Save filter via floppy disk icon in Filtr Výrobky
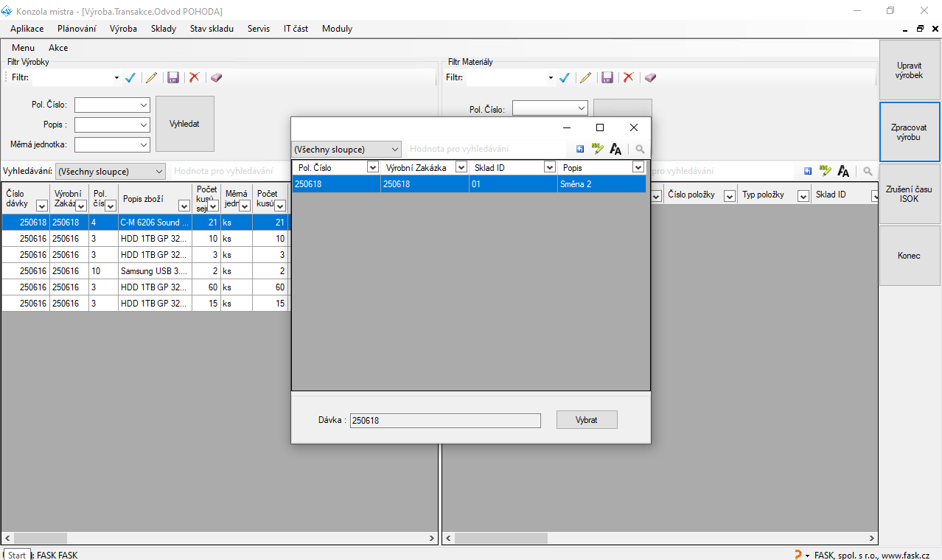 tap(173, 77)
